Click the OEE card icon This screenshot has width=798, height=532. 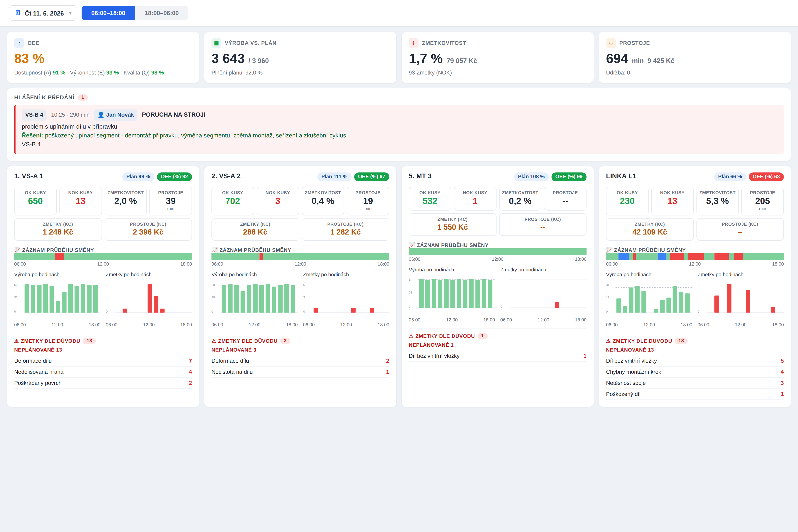click(x=19, y=43)
